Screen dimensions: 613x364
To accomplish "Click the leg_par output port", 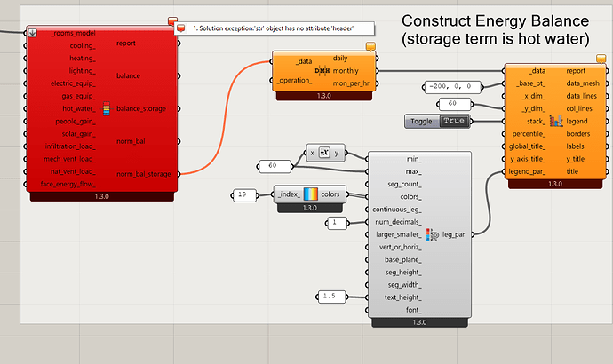I will [458, 234].
